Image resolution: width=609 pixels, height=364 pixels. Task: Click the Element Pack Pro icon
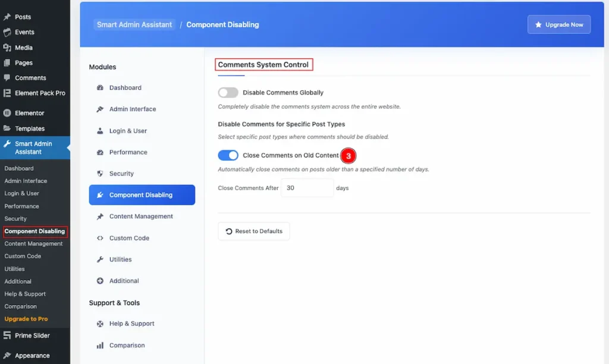[x=7, y=93]
